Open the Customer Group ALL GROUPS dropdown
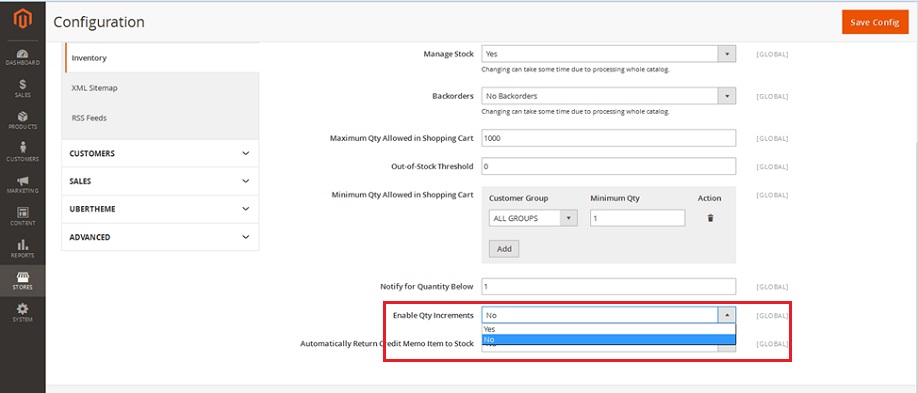 click(x=533, y=218)
